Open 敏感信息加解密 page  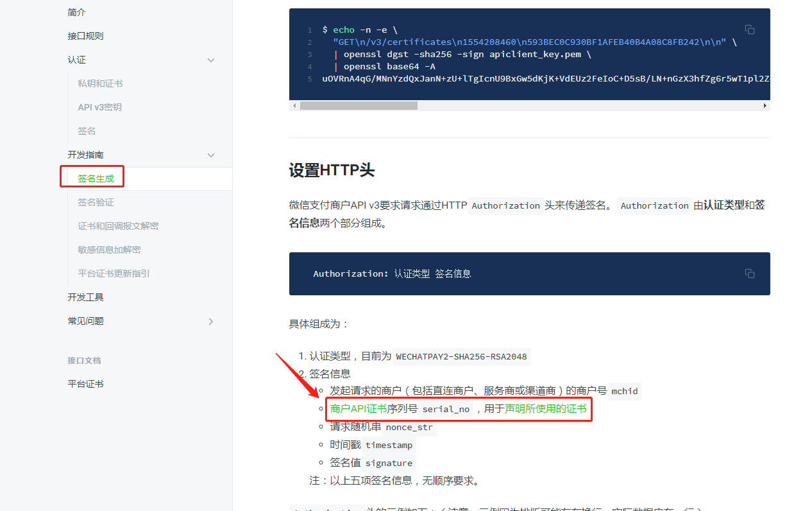coord(109,250)
